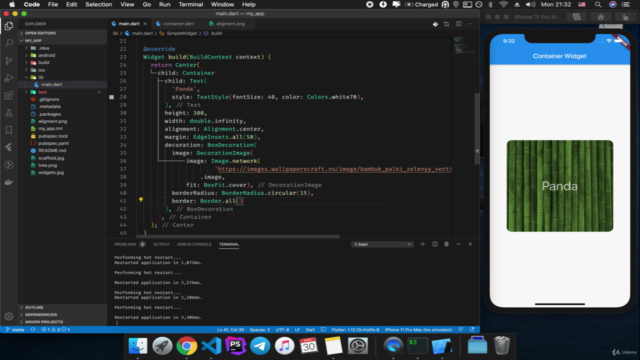640x360 pixels.
Task: Close the terminal panel
Action: [470, 244]
